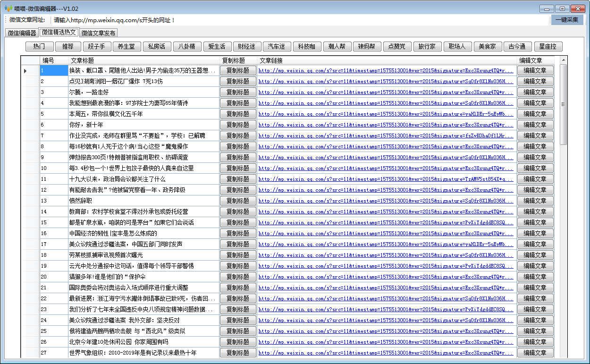This screenshot has width=590, height=364.
Task: Select the 点赞党 category button
Action: pos(397,46)
